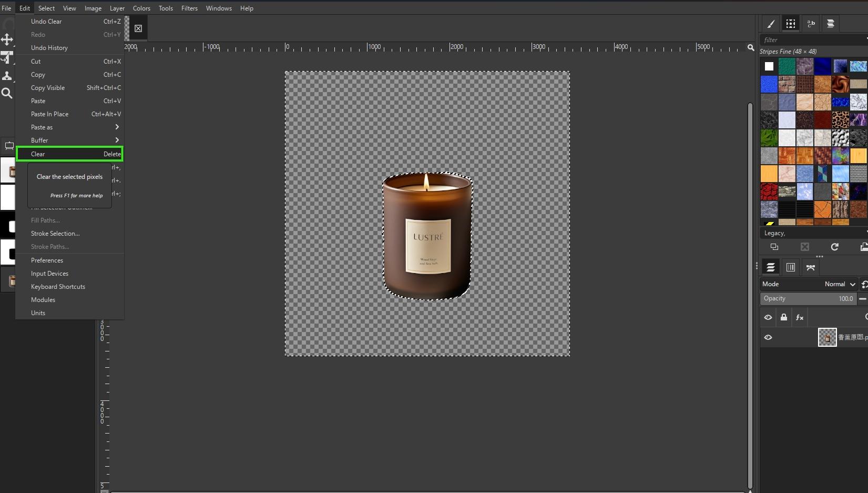The image size is (868, 493).
Task: Open the Select menu
Action: (x=46, y=8)
